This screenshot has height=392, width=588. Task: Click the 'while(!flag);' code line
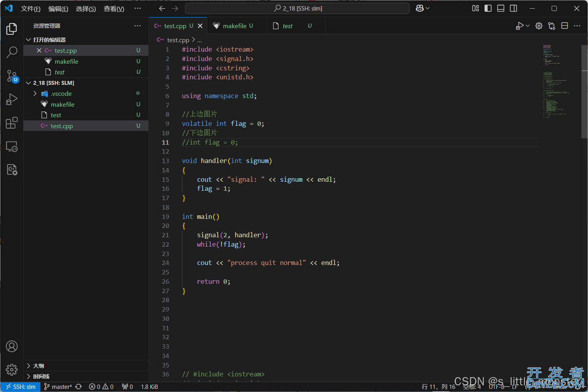pyautogui.click(x=221, y=244)
